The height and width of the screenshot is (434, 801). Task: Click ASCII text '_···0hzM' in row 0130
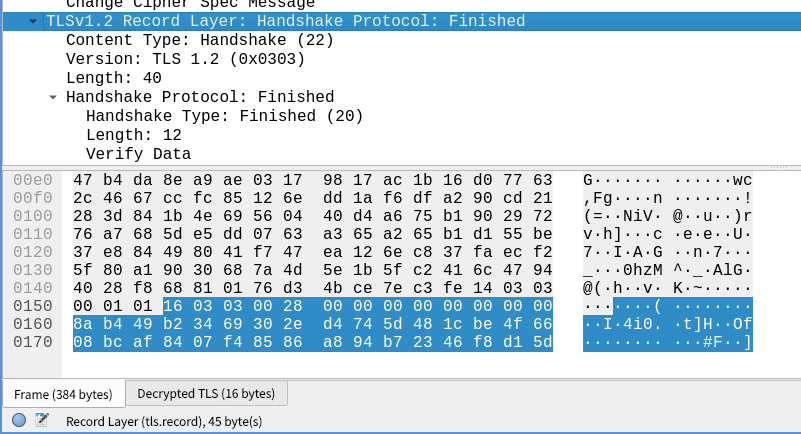pyautogui.click(x=623, y=270)
